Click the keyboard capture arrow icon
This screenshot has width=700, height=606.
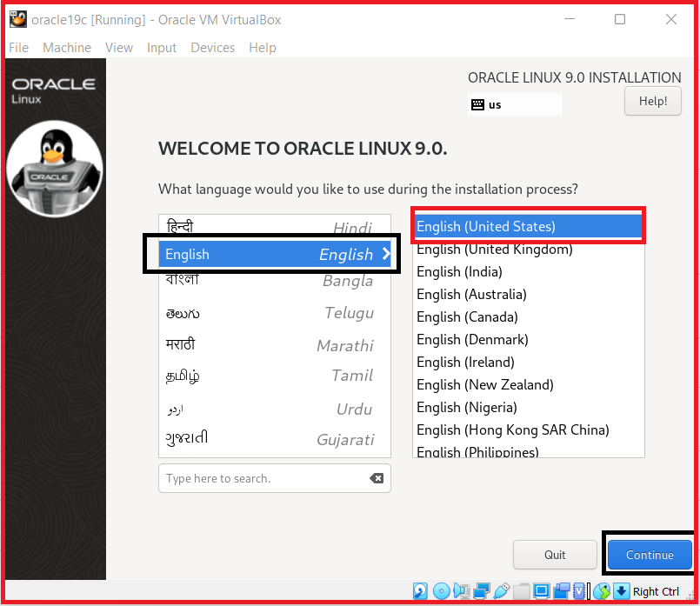[622, 591]
